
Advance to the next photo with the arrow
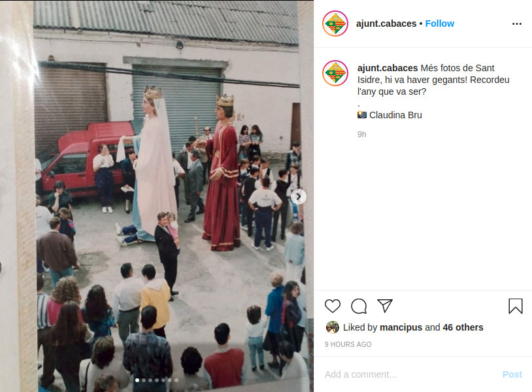point(299,197)
